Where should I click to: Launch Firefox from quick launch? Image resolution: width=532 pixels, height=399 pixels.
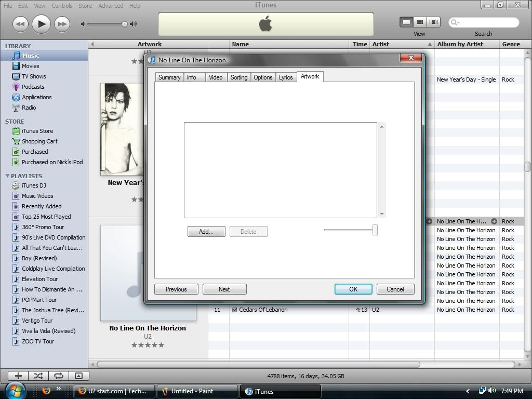[46, 391]
